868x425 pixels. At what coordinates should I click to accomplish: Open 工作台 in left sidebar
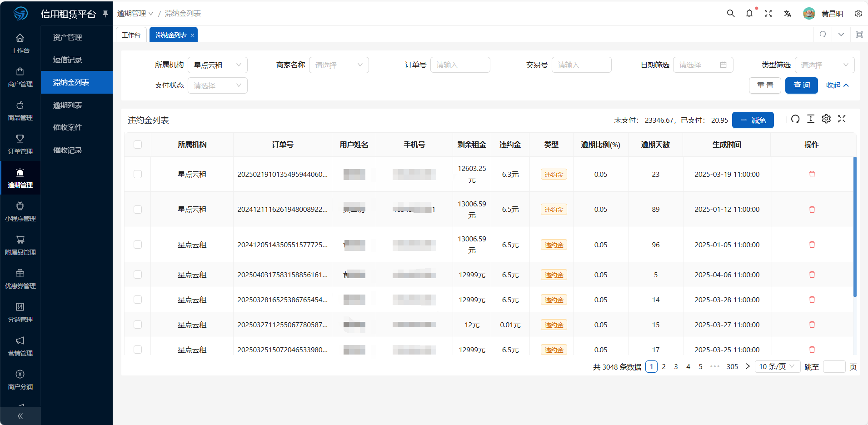[20, 44]
